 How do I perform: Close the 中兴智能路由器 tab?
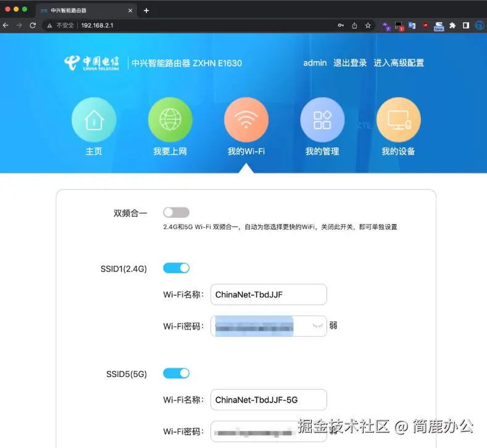click(130, 10)
